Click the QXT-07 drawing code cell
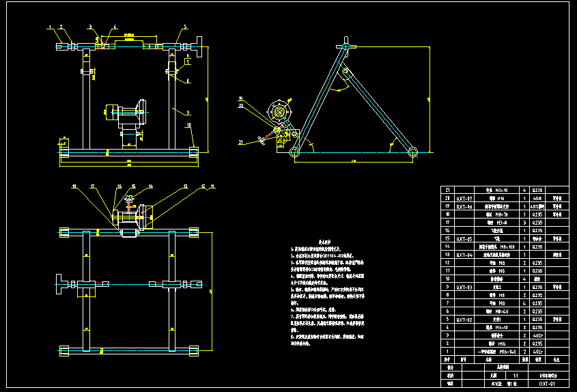 pos(464,199)
